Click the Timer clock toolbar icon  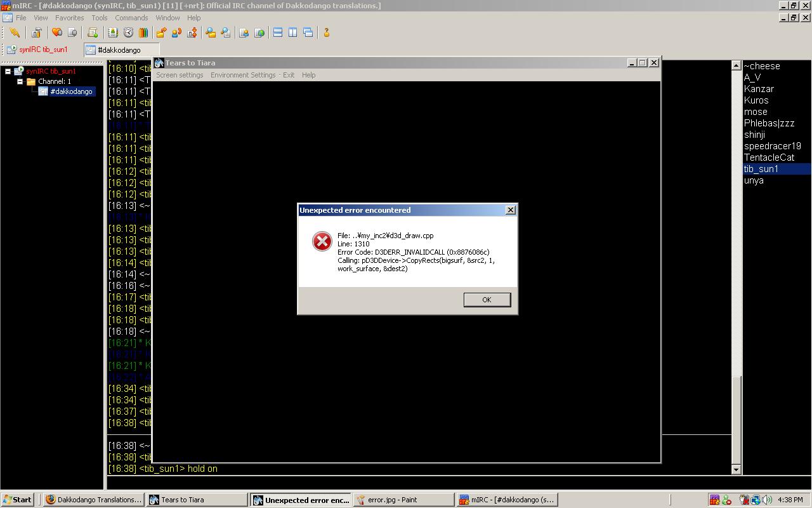click(x=128, y=32)
